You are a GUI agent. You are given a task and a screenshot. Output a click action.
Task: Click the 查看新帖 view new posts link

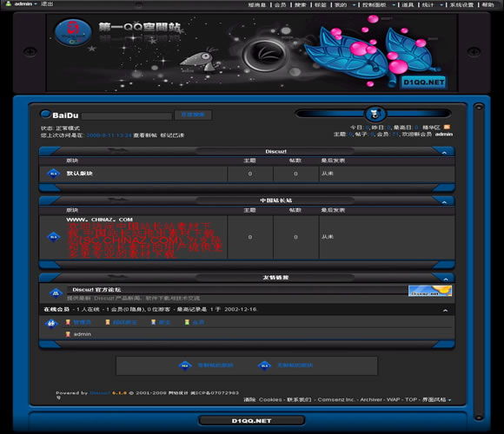pos(145,135)
